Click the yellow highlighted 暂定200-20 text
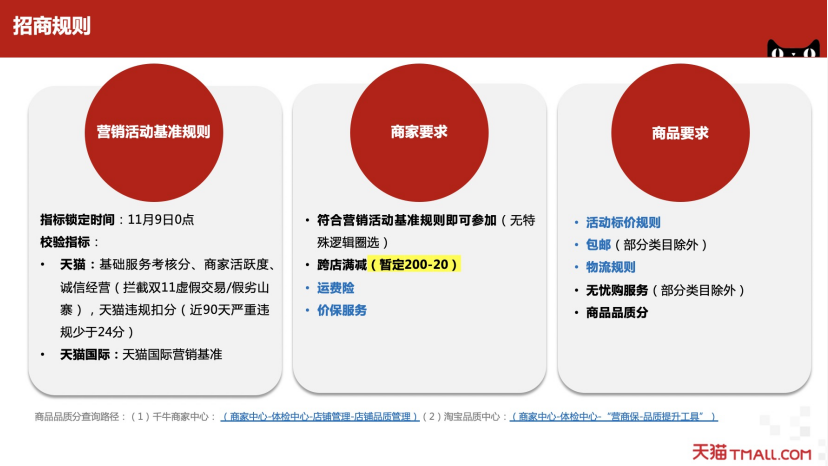 pos(414,265)
